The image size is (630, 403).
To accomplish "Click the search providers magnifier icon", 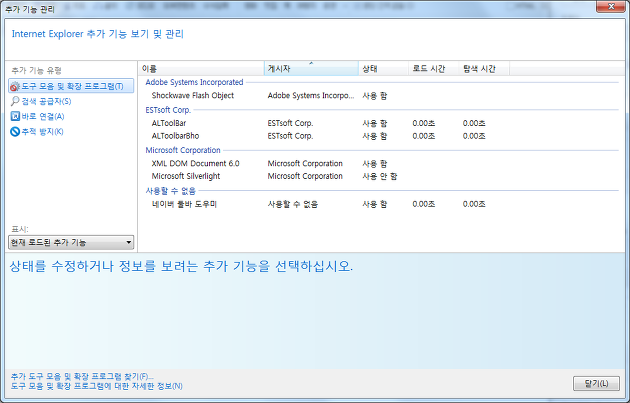I will tap(15, 101).
